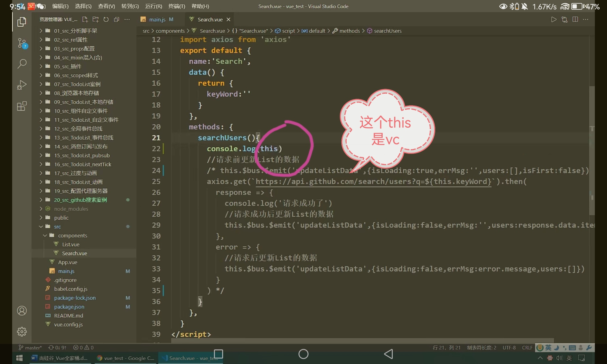Close the Search.vue tab

click(x=229, y=19)
